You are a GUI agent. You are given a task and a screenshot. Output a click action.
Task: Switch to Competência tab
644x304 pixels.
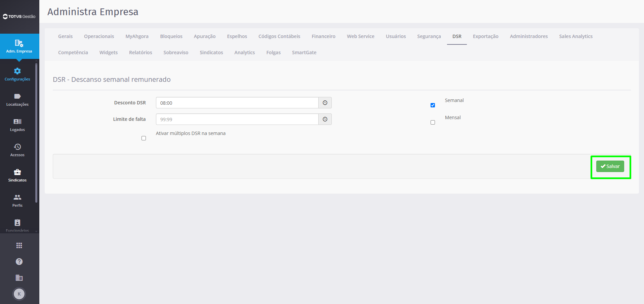point(73,53)
